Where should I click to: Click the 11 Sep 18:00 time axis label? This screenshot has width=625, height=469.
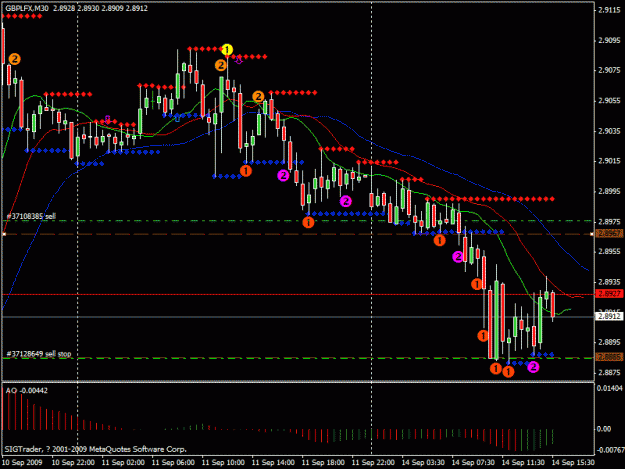click(x=323, y=463)
